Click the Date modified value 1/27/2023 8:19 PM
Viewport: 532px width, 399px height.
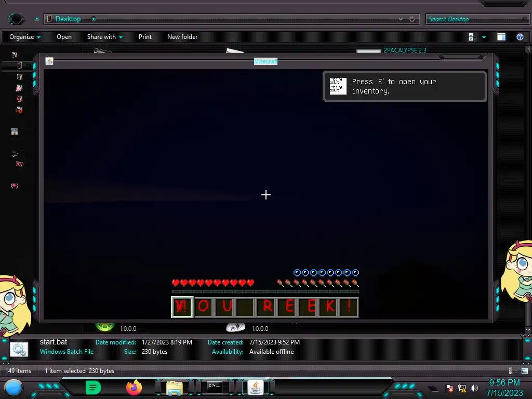coord(167,342)
